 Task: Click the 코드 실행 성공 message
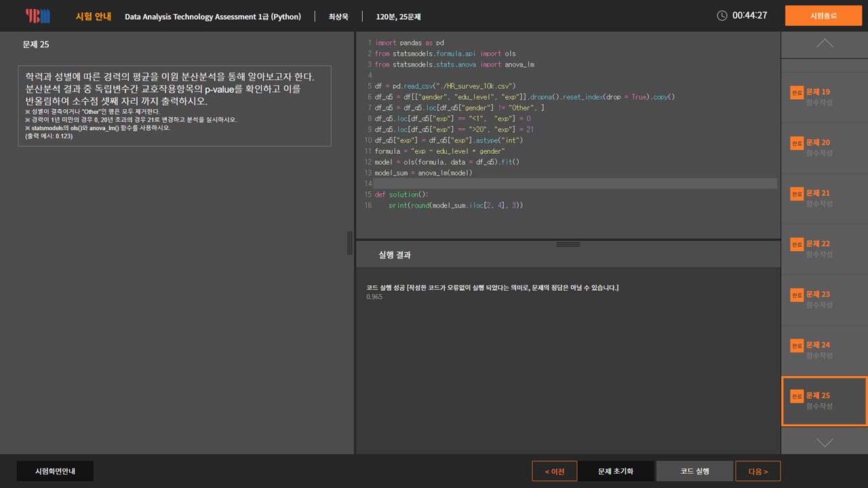click(x=492, y=288)
